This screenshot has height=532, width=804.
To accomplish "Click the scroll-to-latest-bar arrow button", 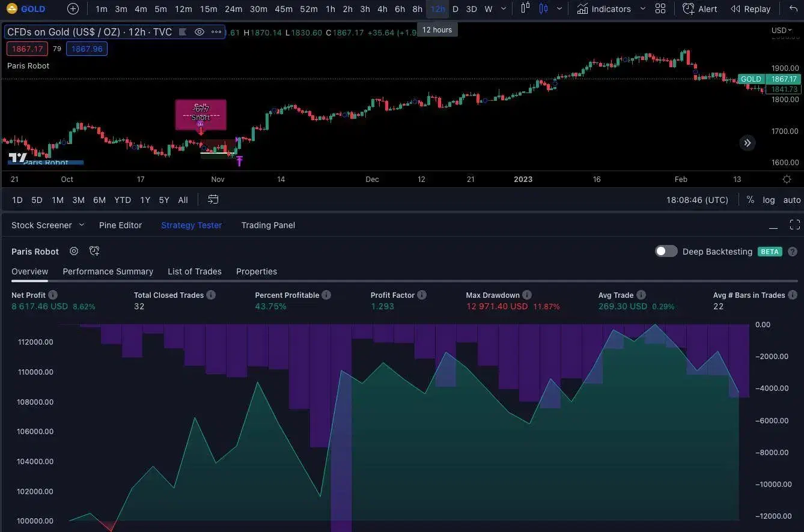I will tap(747, 143).
